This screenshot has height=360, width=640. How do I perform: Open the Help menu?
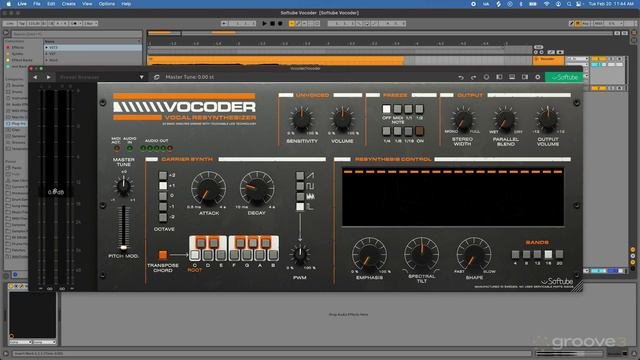(126, 4)
